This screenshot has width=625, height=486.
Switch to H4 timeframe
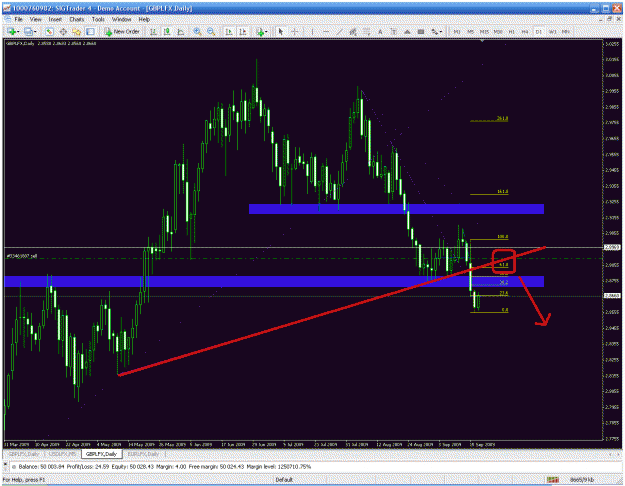(x=525, y=32)
